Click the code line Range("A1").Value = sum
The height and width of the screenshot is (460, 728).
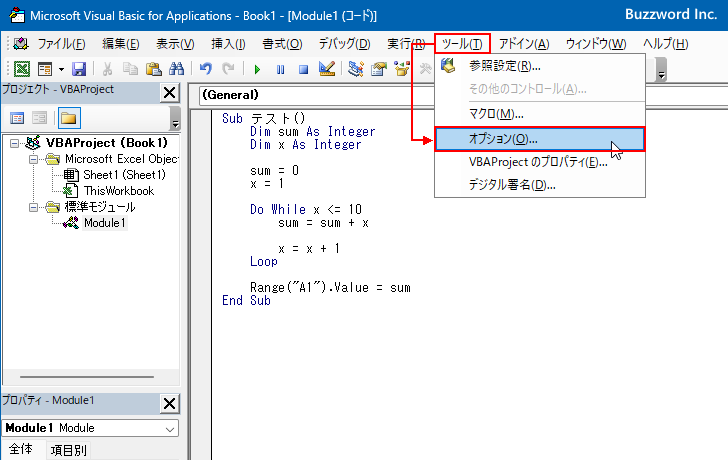(x=330, y=288)
